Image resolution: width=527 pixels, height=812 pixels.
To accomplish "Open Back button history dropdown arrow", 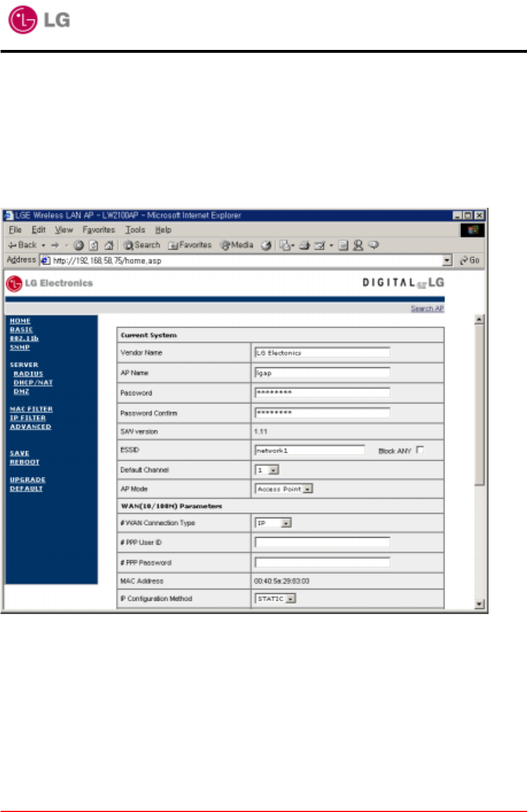I will 43,246.
